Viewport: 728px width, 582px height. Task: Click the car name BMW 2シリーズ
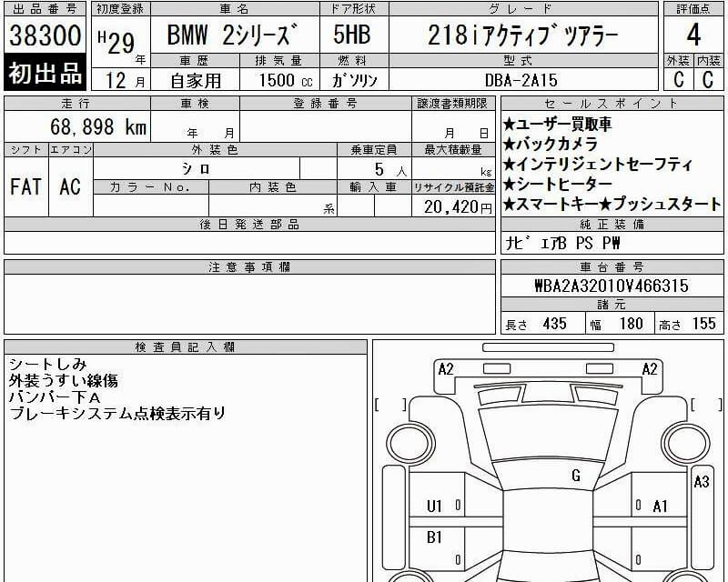click(x=232, y=35)
